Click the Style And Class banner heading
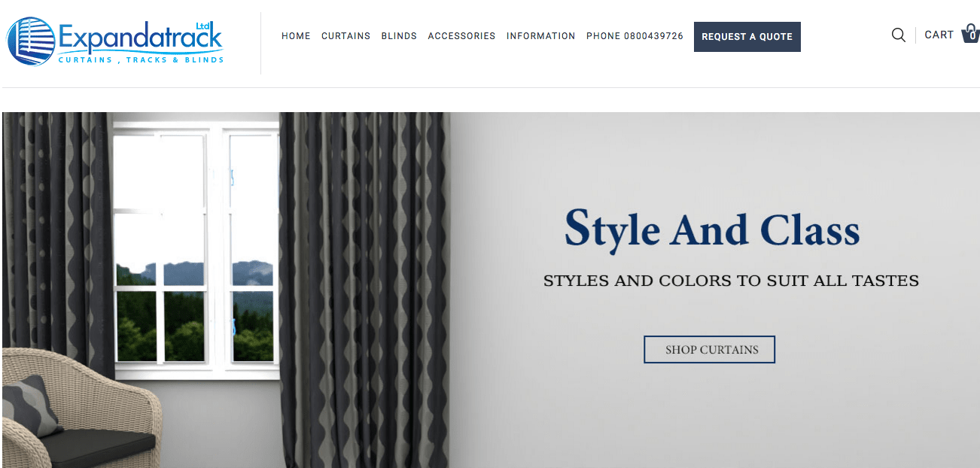 coord(712,229)
